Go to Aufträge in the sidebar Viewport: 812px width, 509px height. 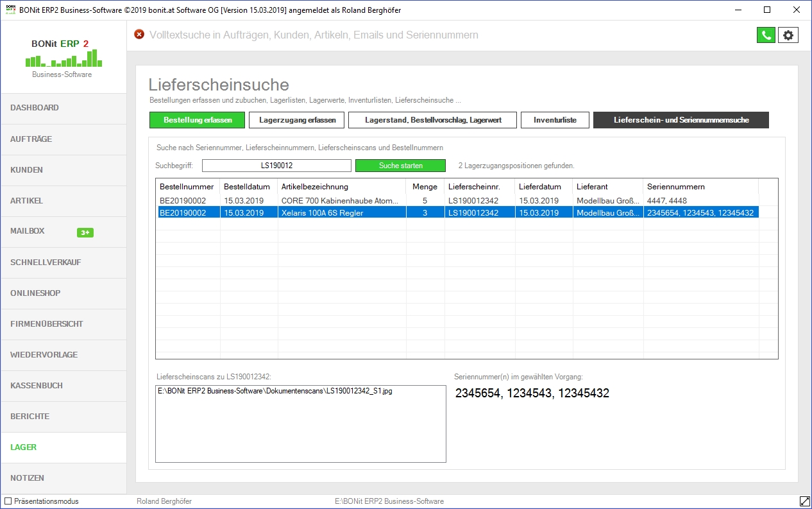coord(63,139)
